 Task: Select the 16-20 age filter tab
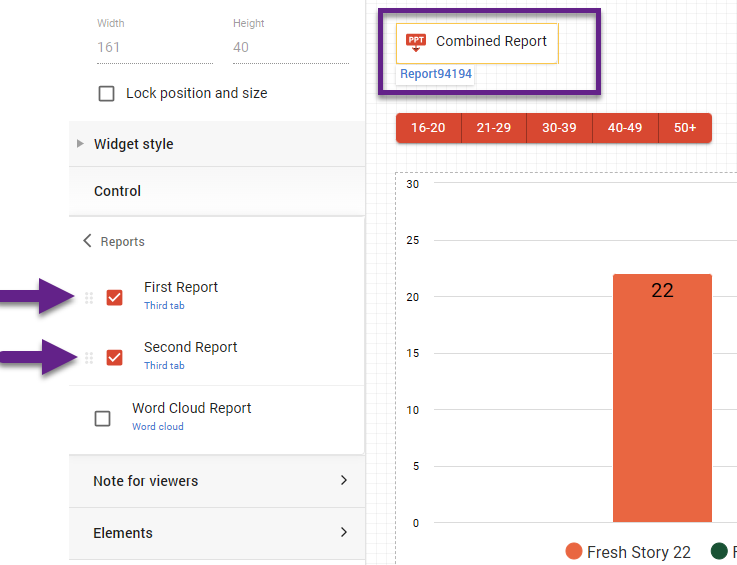click(x=428, y=128)
